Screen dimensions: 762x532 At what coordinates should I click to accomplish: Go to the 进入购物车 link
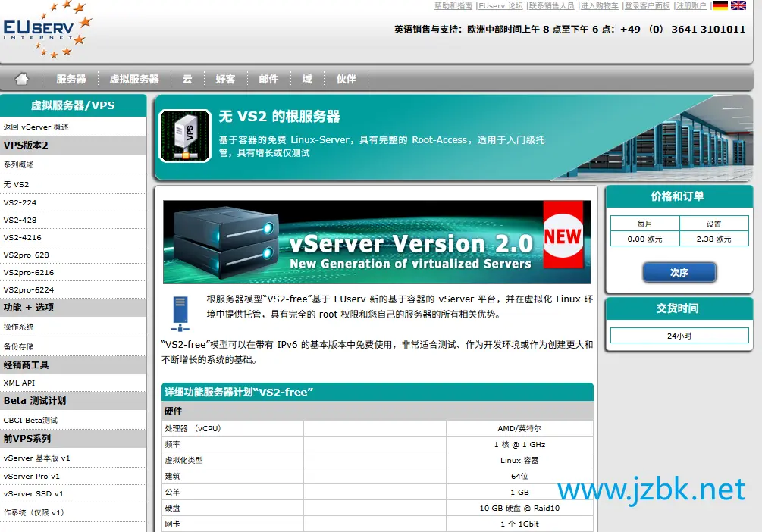(599, 5)
